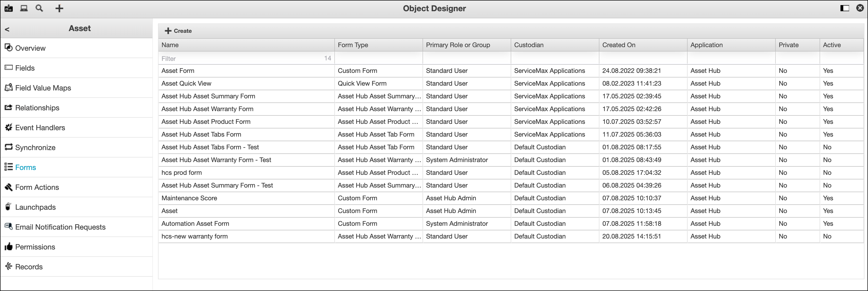Select the Forms menu entry
This screenshot has width=868, height=291.
point(76,167)
